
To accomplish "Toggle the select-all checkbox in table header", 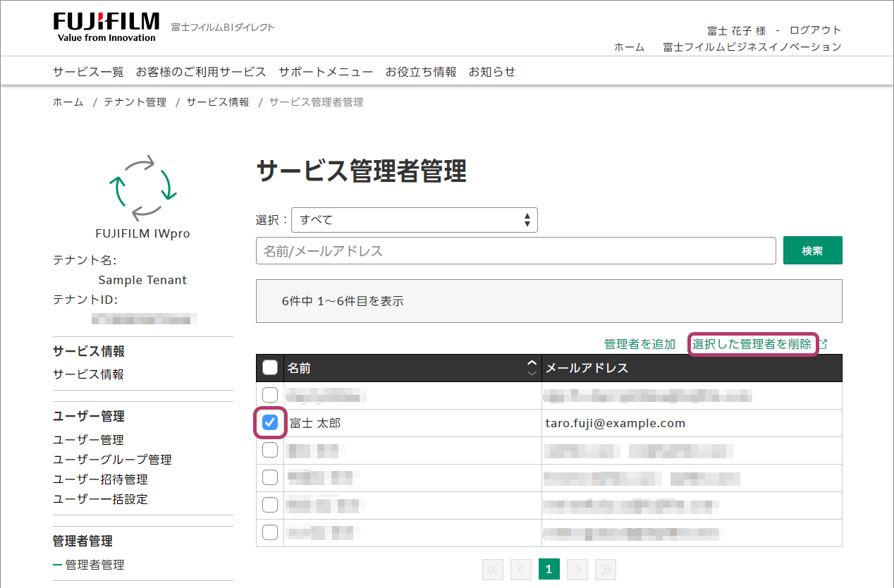I will tap(270, 367).
